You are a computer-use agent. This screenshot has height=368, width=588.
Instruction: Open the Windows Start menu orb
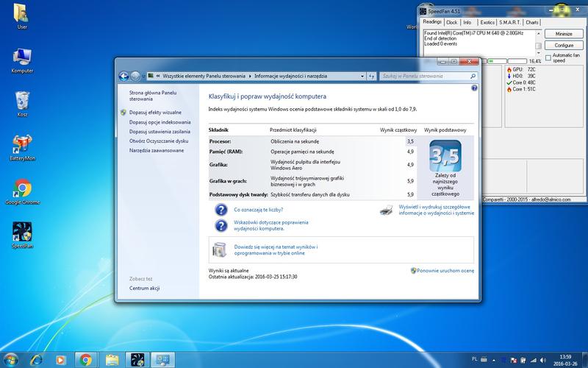10,360
